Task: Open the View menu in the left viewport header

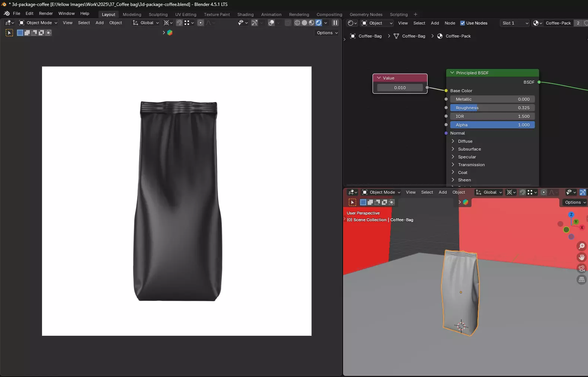Action: point(68,23)
